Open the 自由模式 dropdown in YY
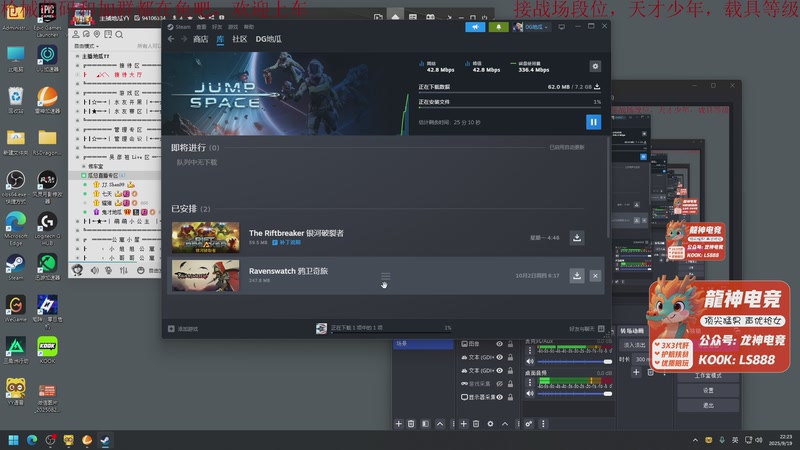The height and width of the screenshot is (450, 800). [x=86, y=46]
